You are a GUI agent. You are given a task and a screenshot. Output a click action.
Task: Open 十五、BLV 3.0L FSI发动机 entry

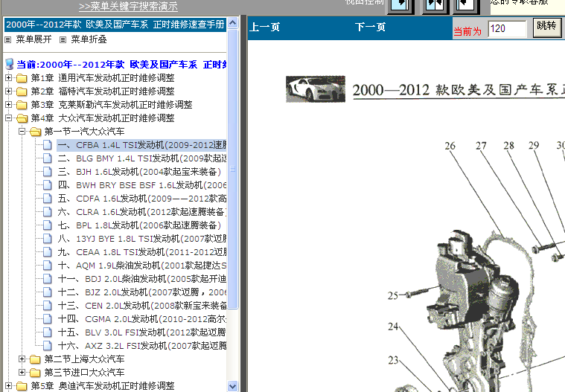141,332
